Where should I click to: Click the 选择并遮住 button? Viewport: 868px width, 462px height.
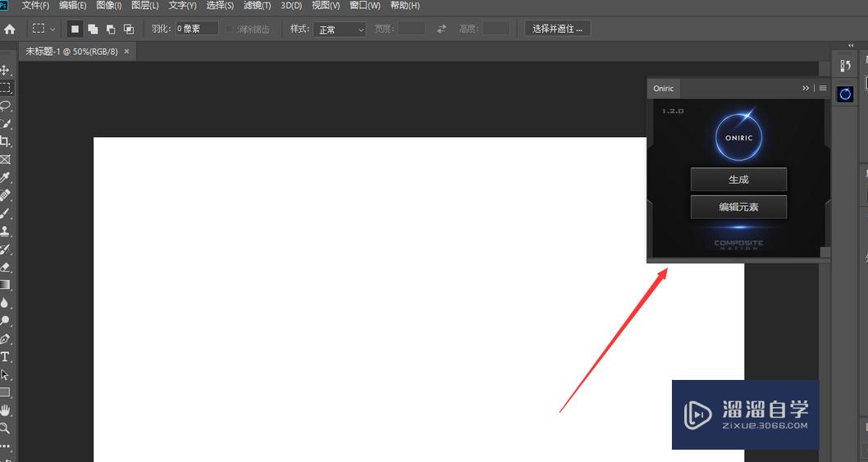557,29
